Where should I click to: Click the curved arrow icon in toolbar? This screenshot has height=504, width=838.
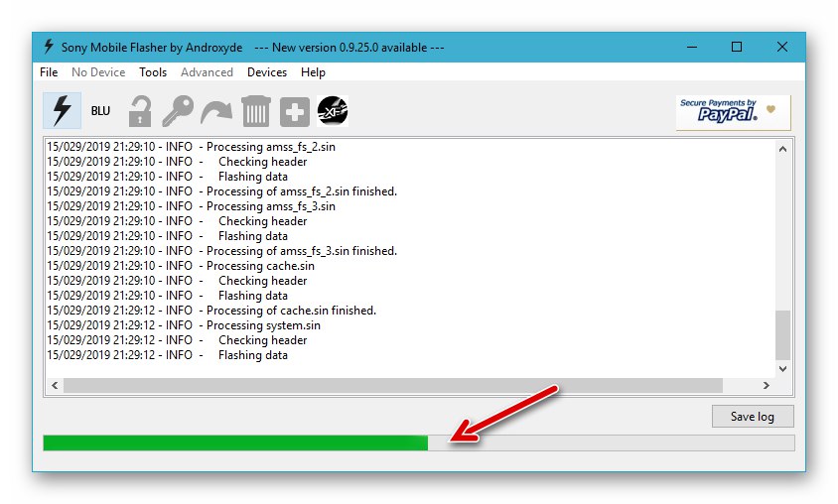pos(215,112)
